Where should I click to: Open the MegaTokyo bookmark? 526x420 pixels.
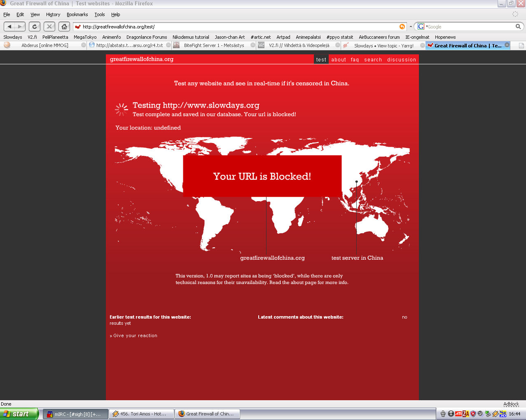pos(85,37)
